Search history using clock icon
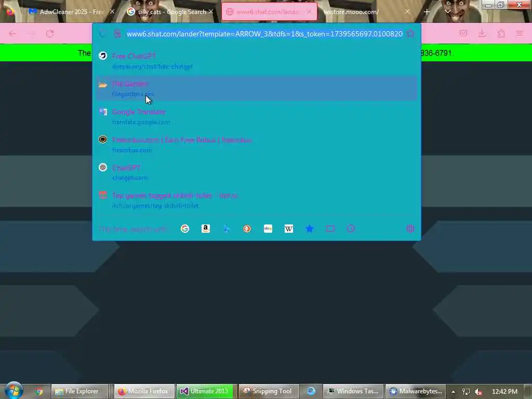 351,229
